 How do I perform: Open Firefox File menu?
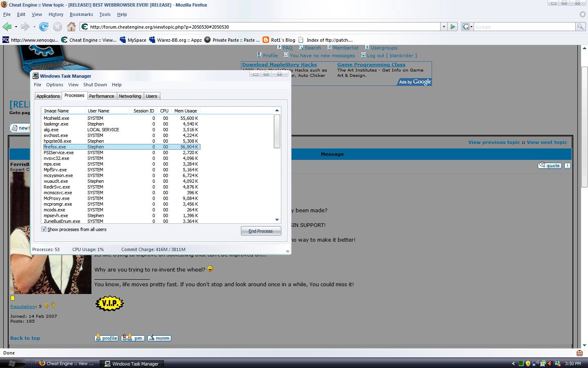tap(7, 14)
